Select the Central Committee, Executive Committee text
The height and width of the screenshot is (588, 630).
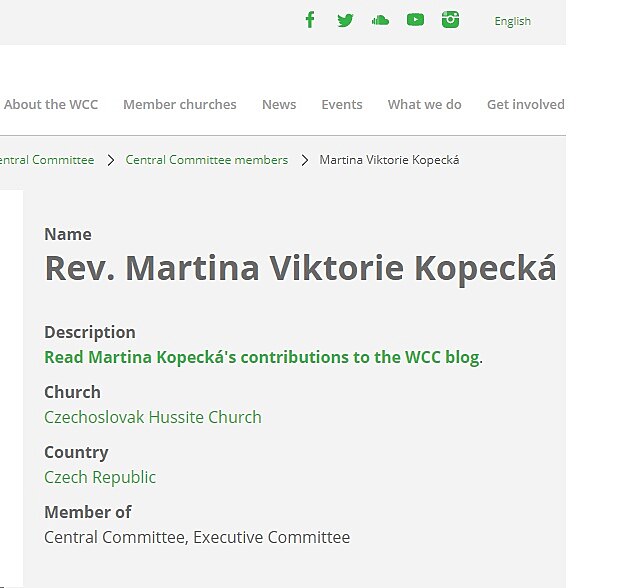tap(197, 537)
